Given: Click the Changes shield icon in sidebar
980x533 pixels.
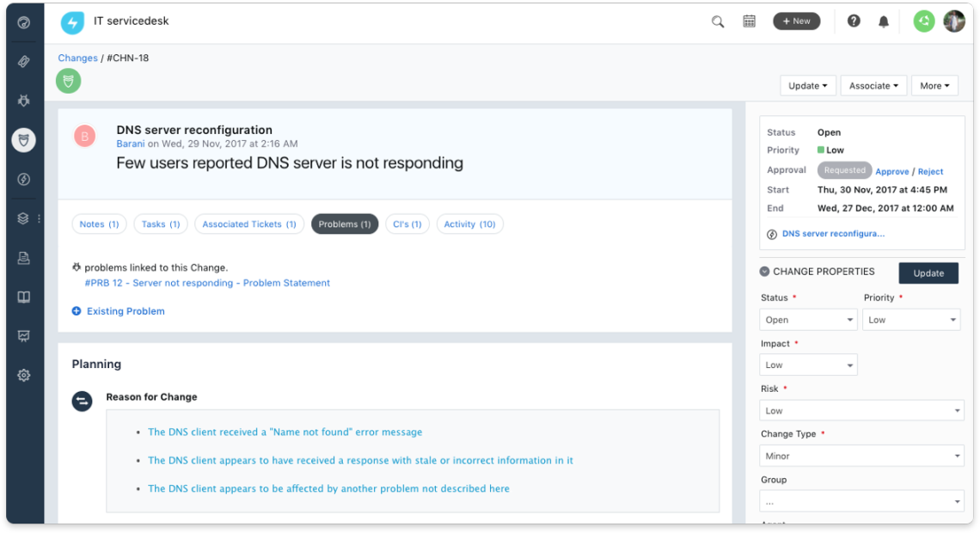Looking at the screenshot, I should point(23,139).
